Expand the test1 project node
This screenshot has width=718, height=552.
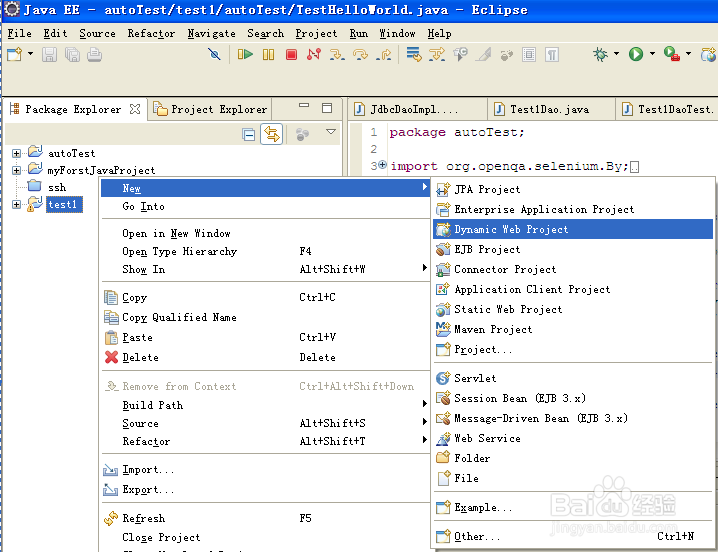point(16,204)
